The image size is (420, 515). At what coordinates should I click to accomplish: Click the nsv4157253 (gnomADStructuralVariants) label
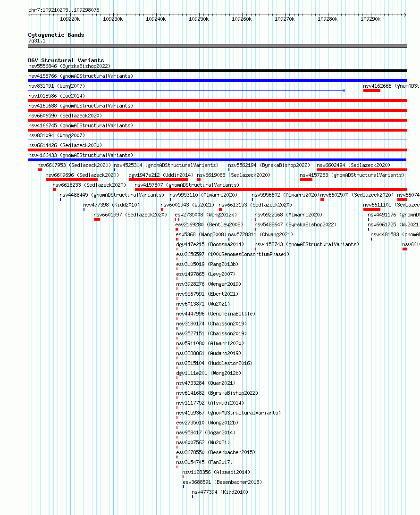[x=353, y=175]
